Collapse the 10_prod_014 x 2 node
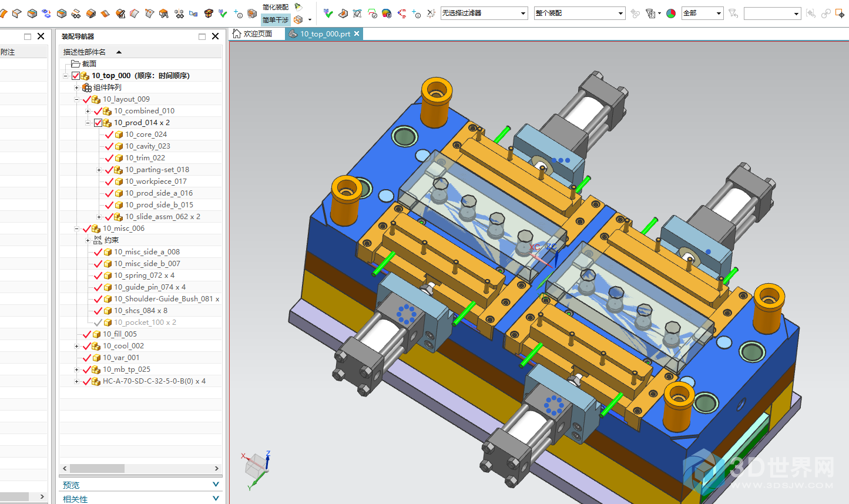Viewport: 849px width, 504px height. 88,123
